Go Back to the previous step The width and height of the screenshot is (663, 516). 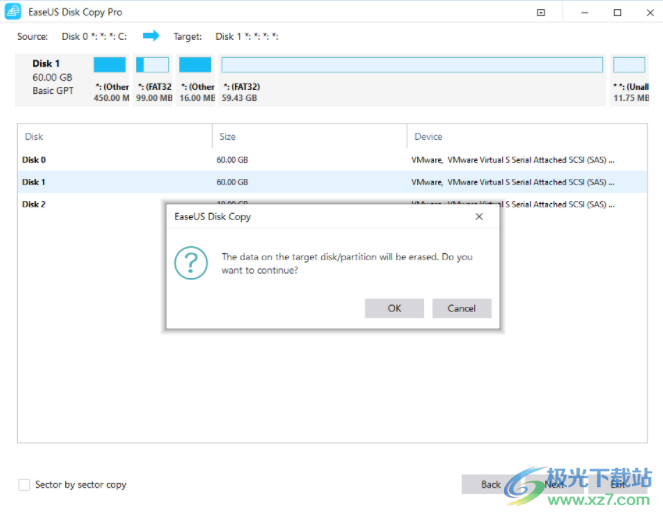pos(490,484)
